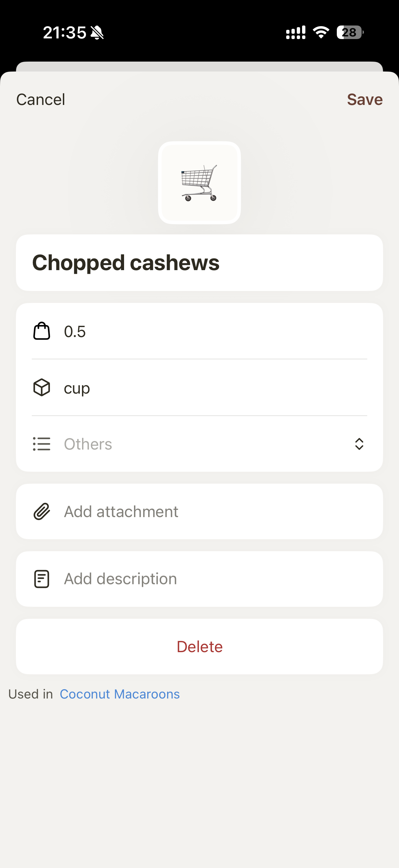The height and width of the screenshot is (868, 399).
Task: Click the list category icon
Action: point(42,444)
